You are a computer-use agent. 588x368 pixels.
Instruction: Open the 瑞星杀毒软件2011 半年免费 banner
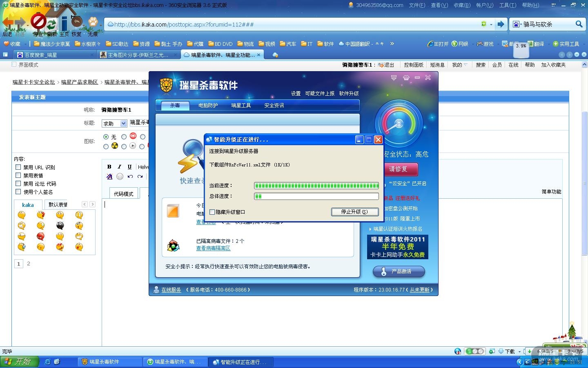tap(398, 247)
